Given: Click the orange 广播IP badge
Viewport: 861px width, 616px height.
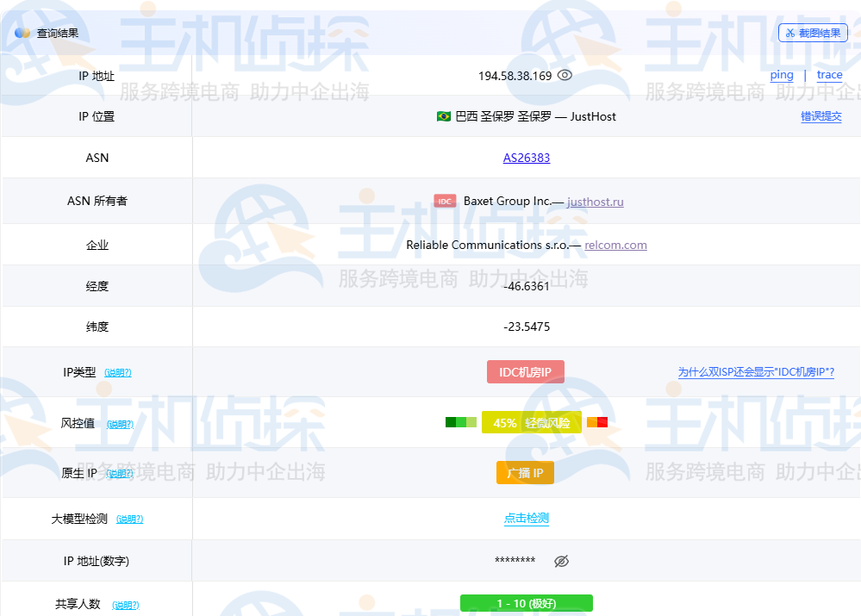Looking at the screenshot, I should [525, 472].
